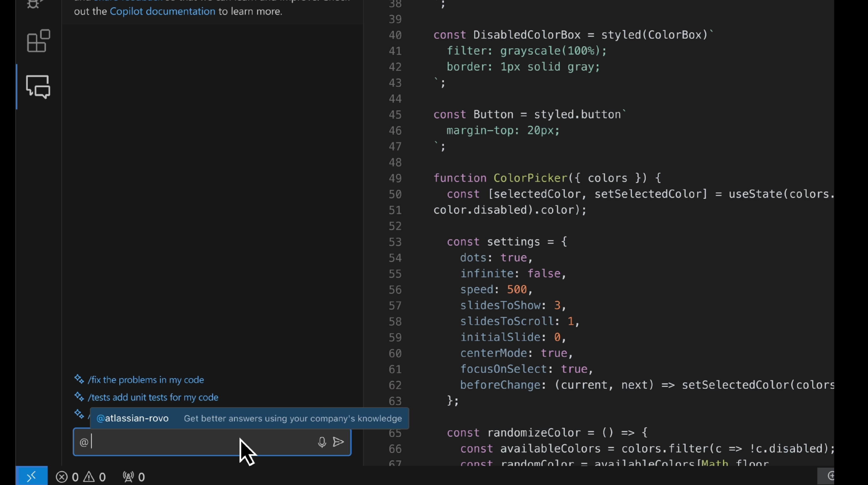This screenshot has width=868, height=485.
Task: Open forwarded ports indicator showing 0
Action: point(134,477)
